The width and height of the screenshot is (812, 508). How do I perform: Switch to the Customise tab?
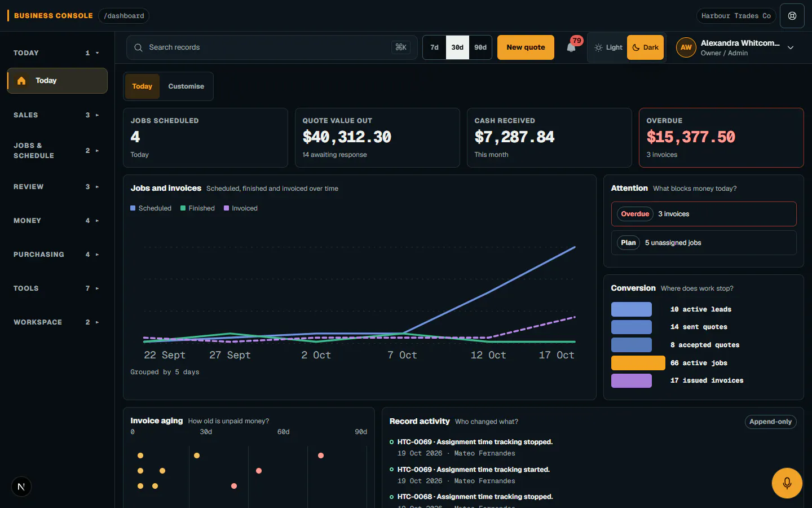186,86
